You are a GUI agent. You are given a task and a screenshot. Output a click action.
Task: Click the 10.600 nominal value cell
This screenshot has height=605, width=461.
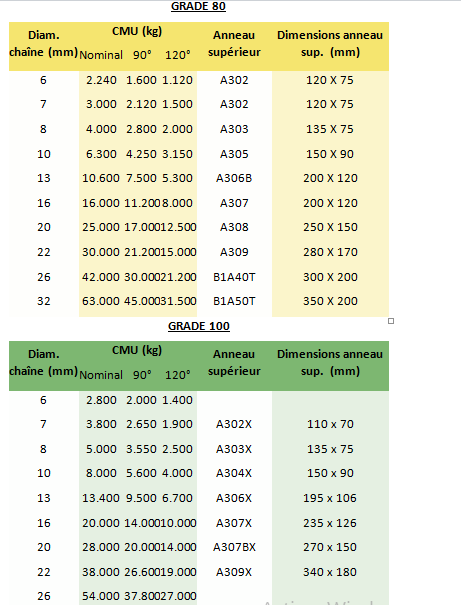(101, 178)
